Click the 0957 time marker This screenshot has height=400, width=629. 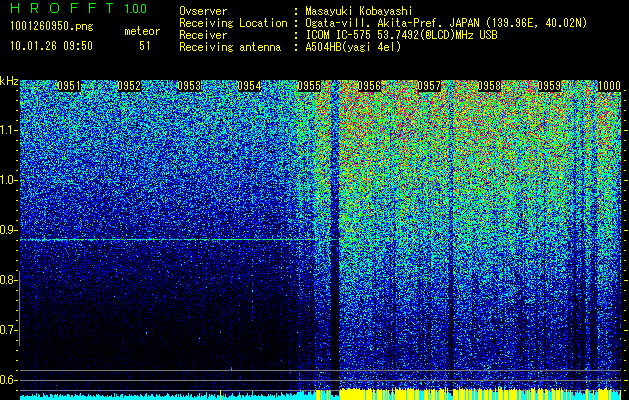(429, 86)
